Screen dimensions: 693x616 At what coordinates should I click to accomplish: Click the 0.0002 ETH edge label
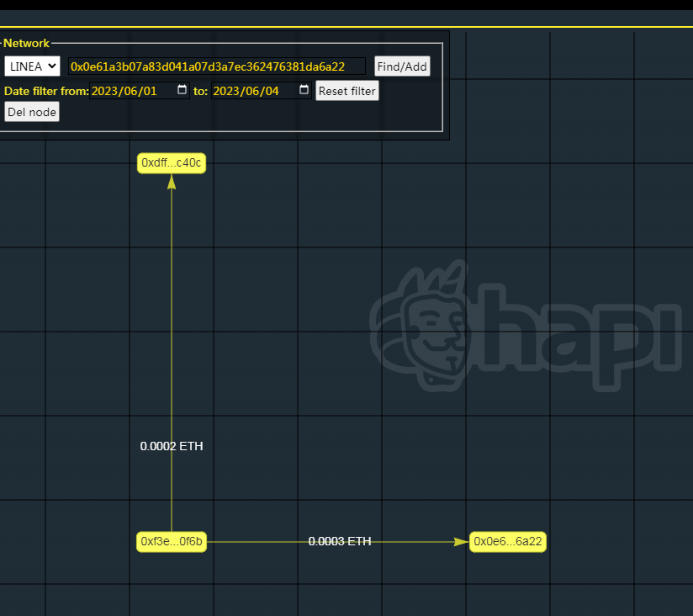coord(172,446)
